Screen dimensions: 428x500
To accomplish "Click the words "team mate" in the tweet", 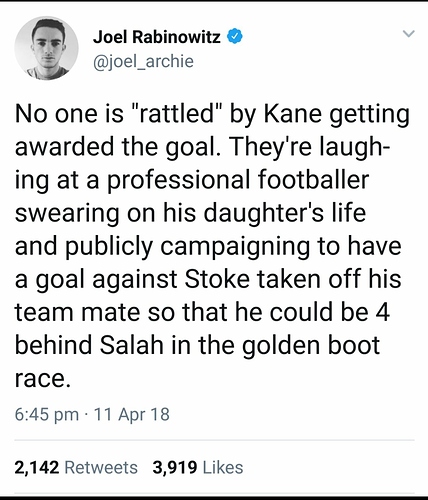I will [77, 312].
